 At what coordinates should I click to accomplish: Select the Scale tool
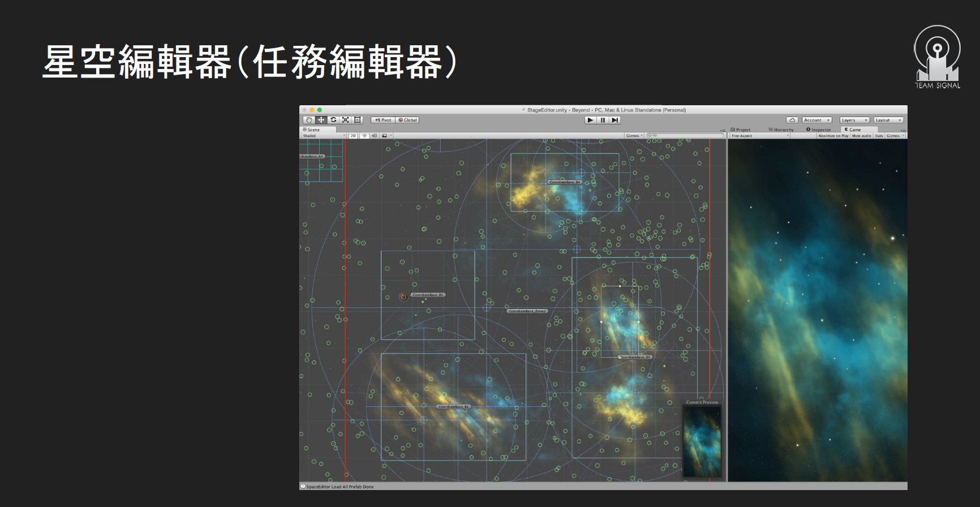click(345, 120)
